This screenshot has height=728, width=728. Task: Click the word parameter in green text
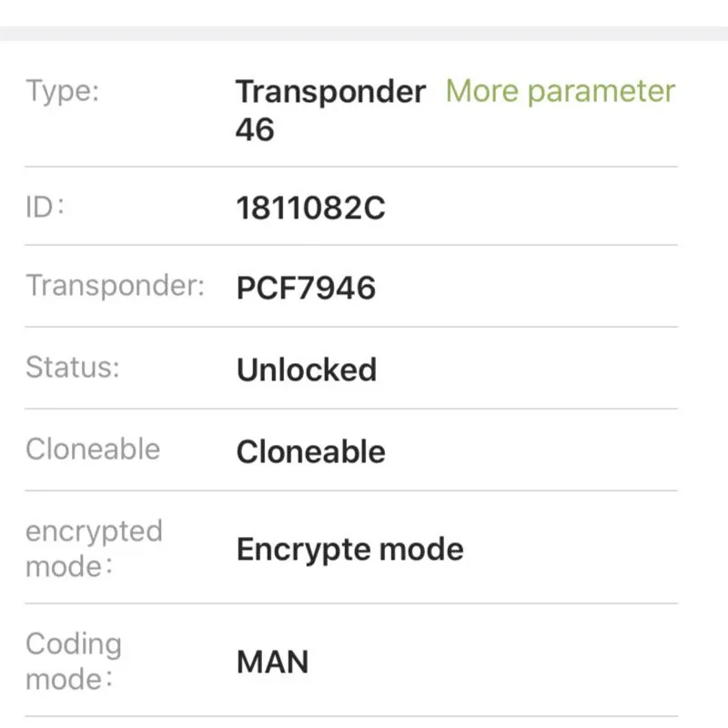coord(602,92)
